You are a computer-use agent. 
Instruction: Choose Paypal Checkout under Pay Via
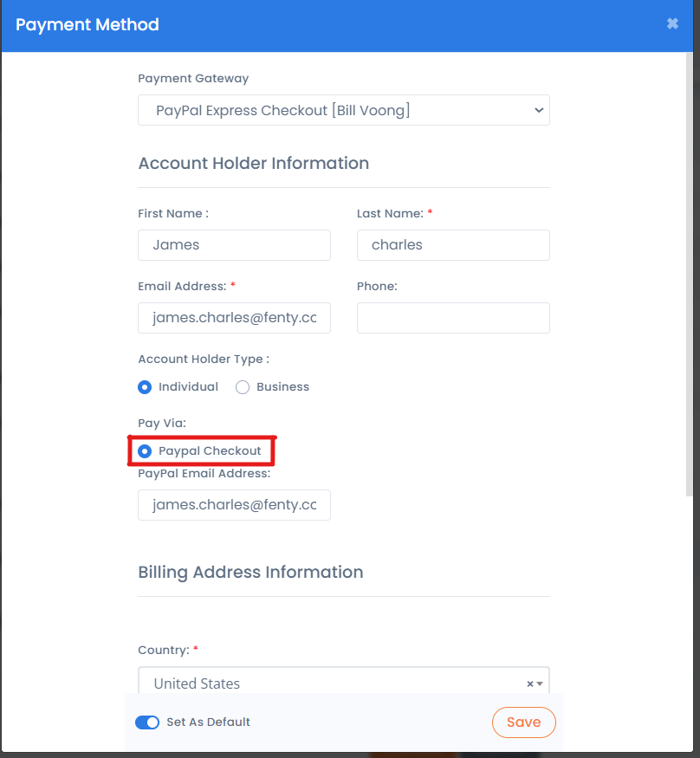[x=145, y=450]
